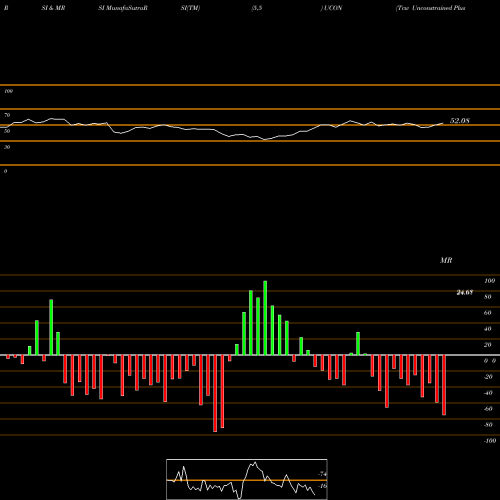500x500 pixels.
Task: Open the mini oscillator preview chart
Action: (247, 479)
